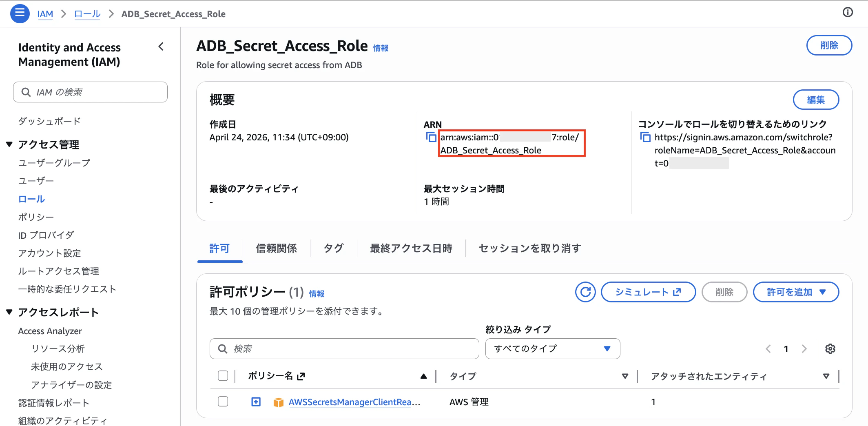This screenshot has width=868, height=426.
Task: Open ユーザー in the sidebar
Action: tap(36, 181)
